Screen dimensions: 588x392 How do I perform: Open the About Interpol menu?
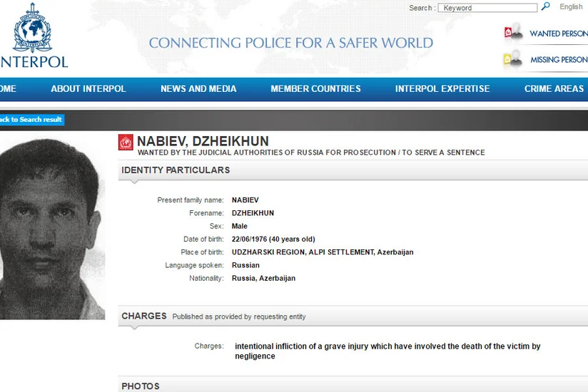(88, 89)
